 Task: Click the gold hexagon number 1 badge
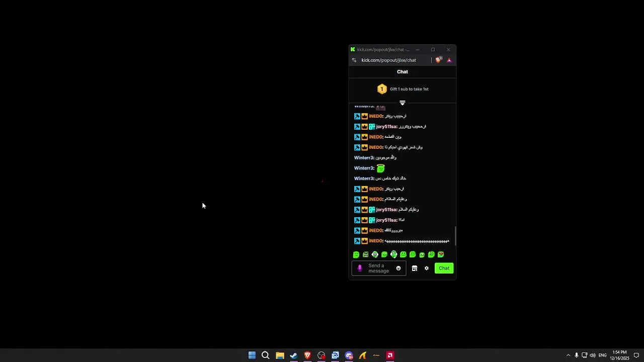[382, 89]
